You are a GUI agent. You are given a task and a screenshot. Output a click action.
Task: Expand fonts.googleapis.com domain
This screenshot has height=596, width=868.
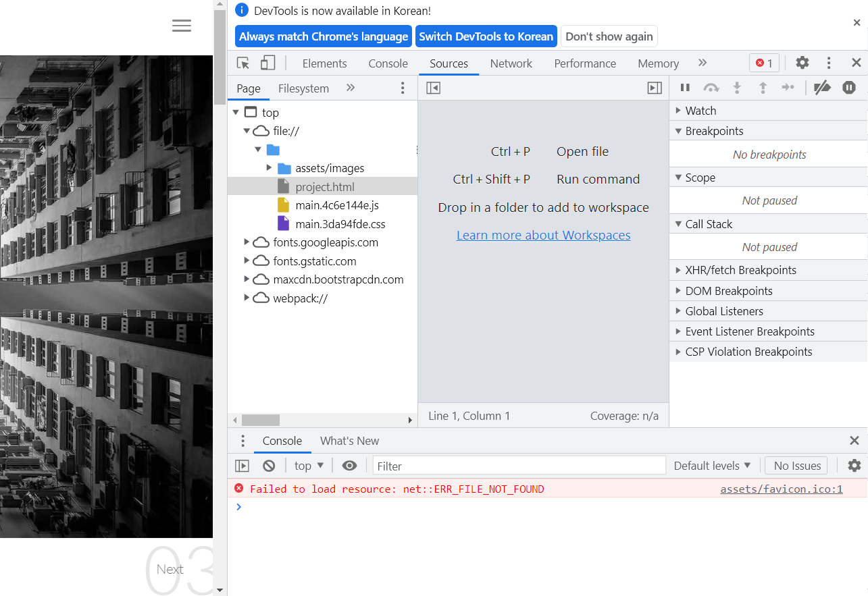pos(247,242)
